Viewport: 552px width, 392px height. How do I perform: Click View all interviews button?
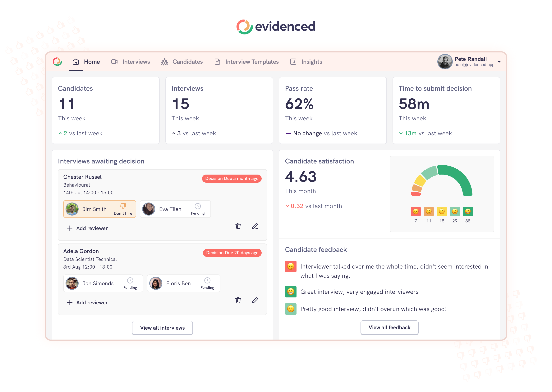coord(162,327)
